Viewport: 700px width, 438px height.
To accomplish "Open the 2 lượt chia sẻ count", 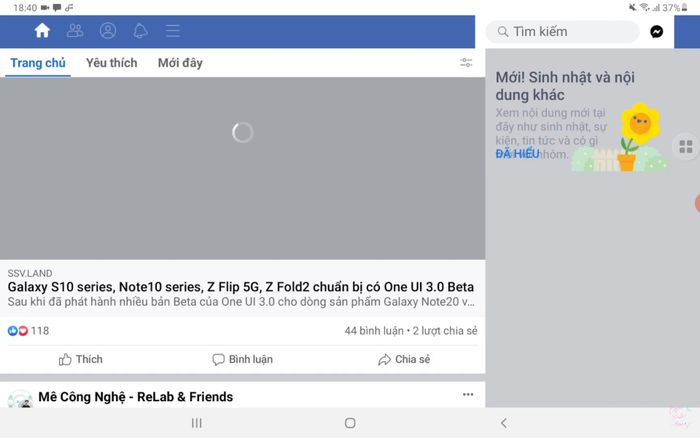I will click(x=445, y=331).
